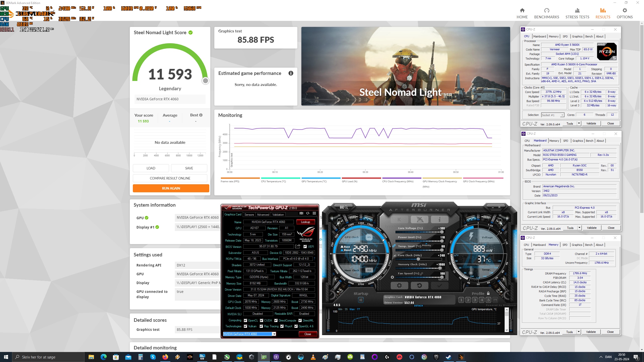
Task: Open VLC from the taskbar
Action: pyautogui.click(x=313, y=357)
